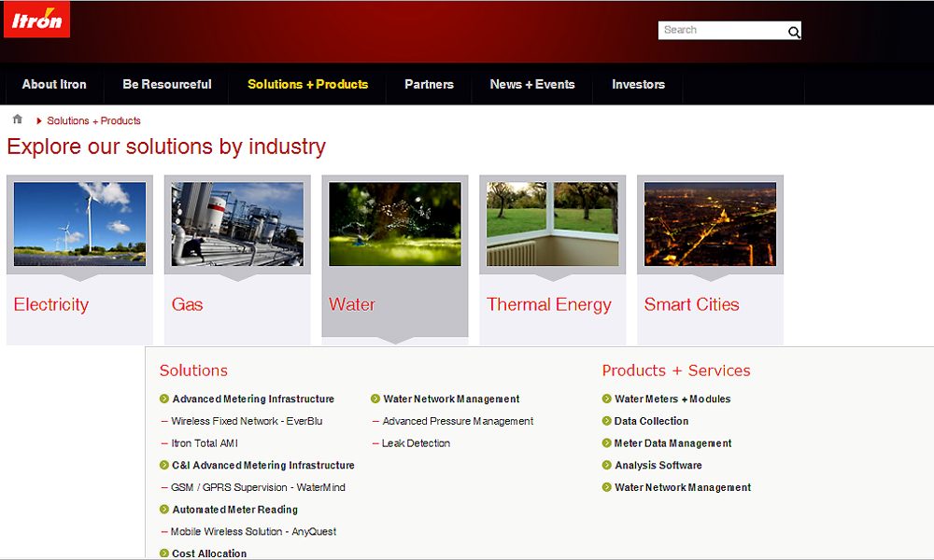Open Advanced Pressure Management link
This screenshot has height=560, width=934.
tap(458, 421)
